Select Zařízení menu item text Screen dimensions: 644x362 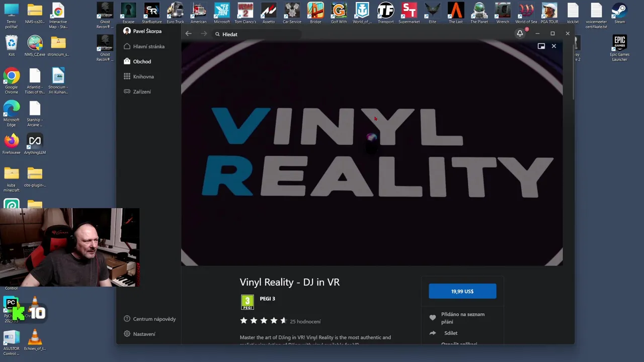pyautogui.click(x=142, y=92)
